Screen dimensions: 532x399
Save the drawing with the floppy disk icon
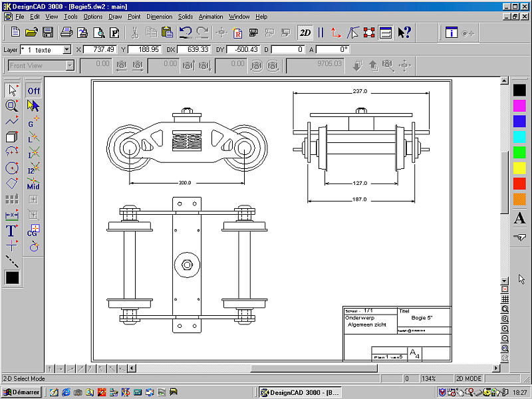click(x=47, y=32)
